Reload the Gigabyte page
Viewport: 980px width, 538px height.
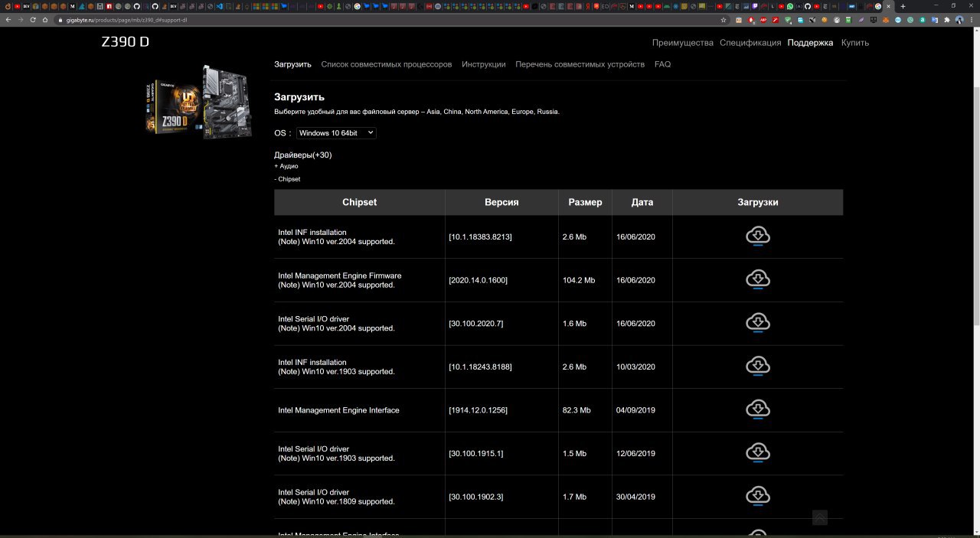[x=33, y=20]
